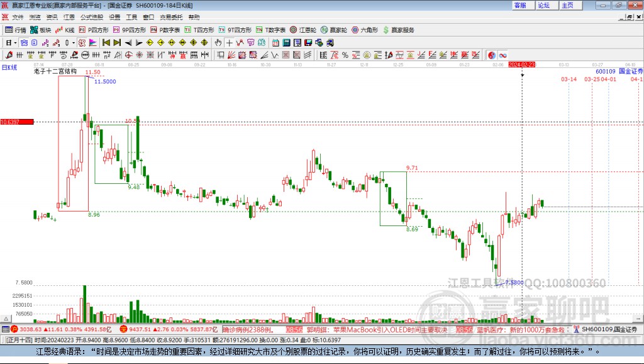Toggle the crosshair cursor button
The height and width of the screenshot is (364, 644).
[x=229, y=43]
